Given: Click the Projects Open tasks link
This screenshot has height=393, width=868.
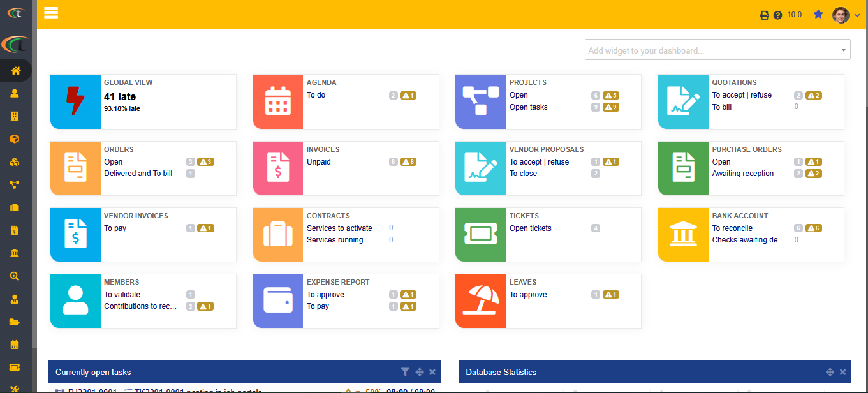Looking at the screenshot, I should coord(528,107).
